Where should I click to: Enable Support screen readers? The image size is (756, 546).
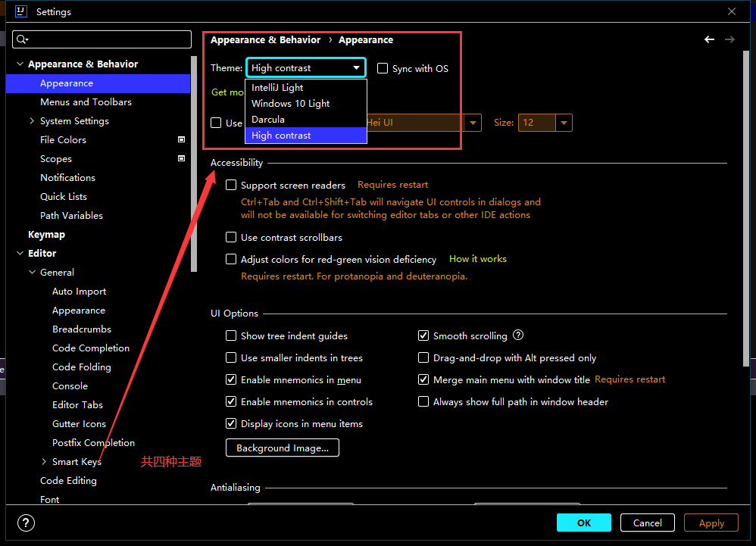(x=231, y=185)
